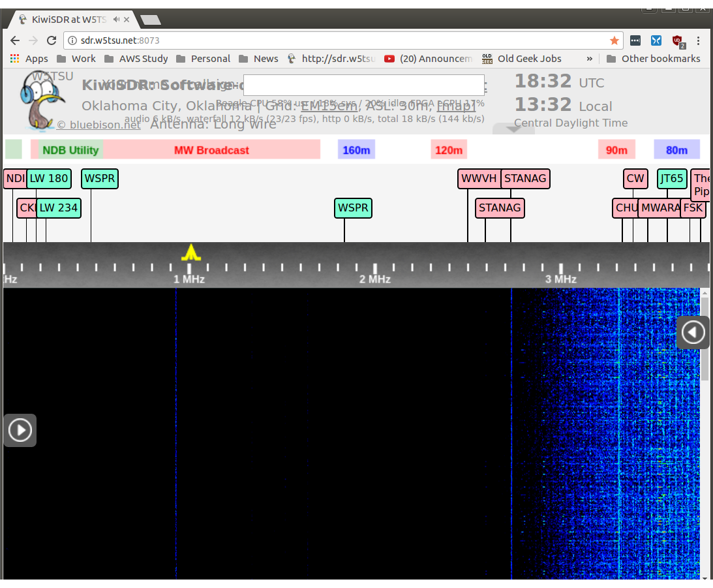713x588 pixels.
Task: Open the Chrome three-dot menu
Action: point(699,40)
